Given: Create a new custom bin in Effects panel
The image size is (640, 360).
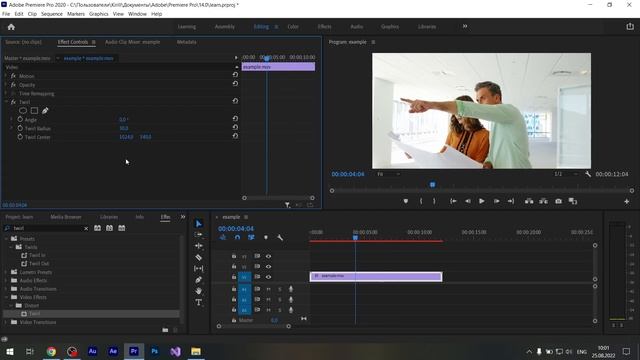Looking at the screenshot, I should click(165, 330).
